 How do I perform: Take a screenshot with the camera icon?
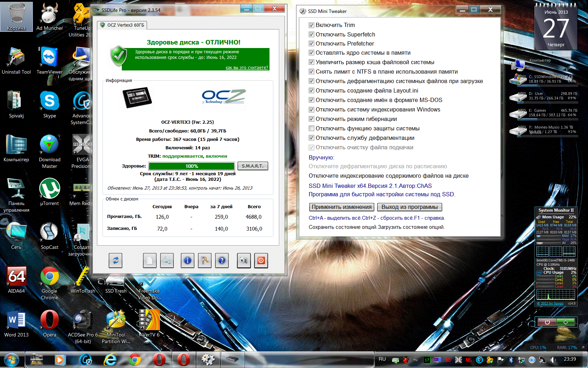[x=244, y=260]
